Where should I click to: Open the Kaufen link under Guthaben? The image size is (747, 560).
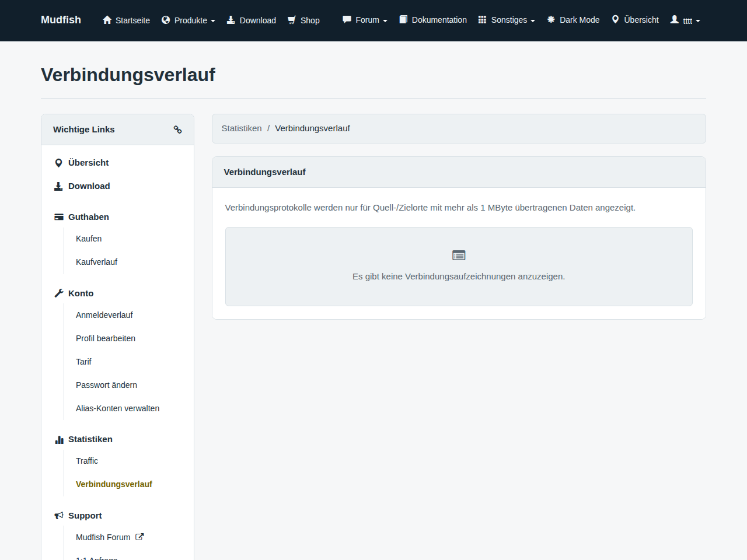click(x=89, y=239)
